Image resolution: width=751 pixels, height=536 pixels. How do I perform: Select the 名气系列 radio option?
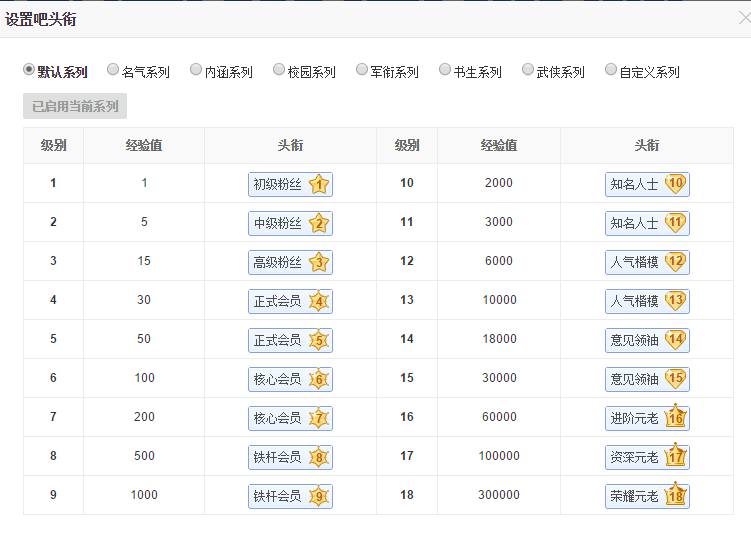[x=113, y=71]
